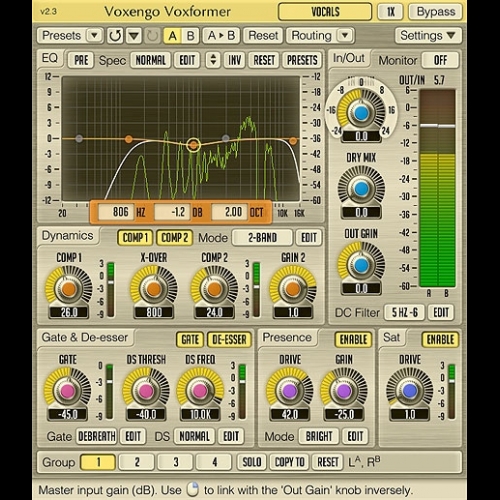Click the undo arrow icon
The height and width of the screenshot is (500, 500).
(115, 36)
